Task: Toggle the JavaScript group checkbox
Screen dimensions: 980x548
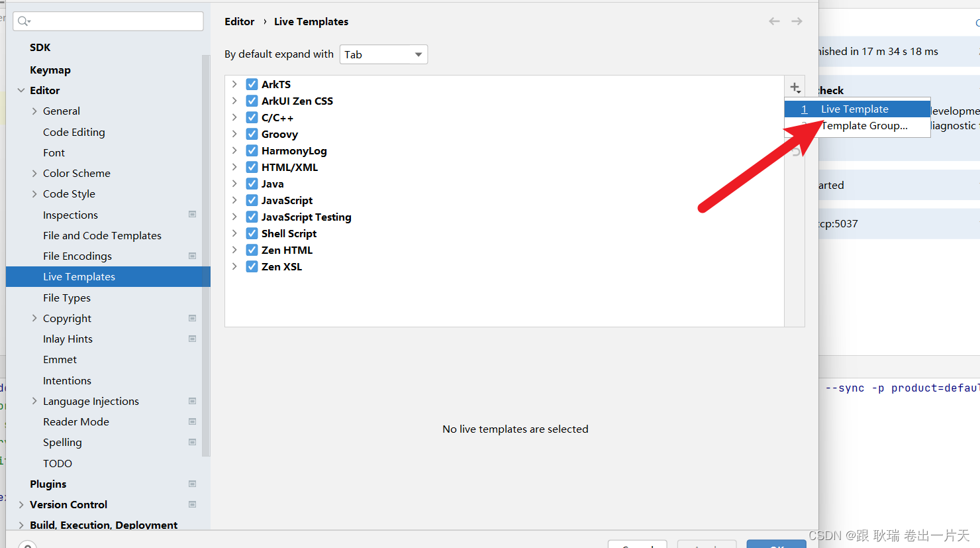Action: pyautogui.click(x=252, y=200)
